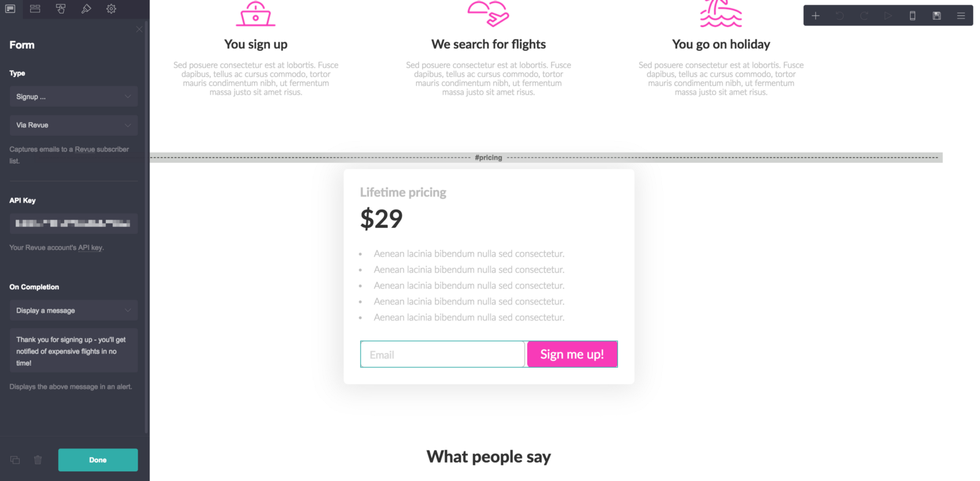The height and width of the screenshot is (481, 980).
Task: Click the Done button
Action: 98,460
